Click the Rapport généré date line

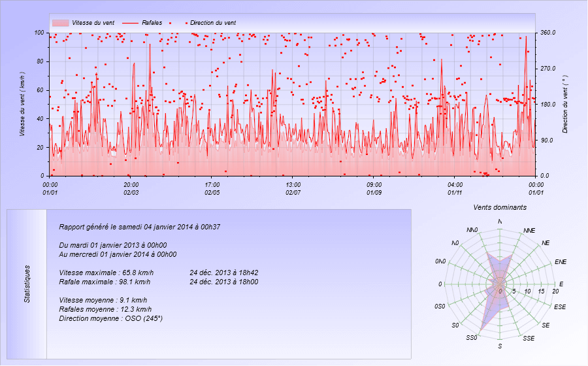click(x=139, y=227)
